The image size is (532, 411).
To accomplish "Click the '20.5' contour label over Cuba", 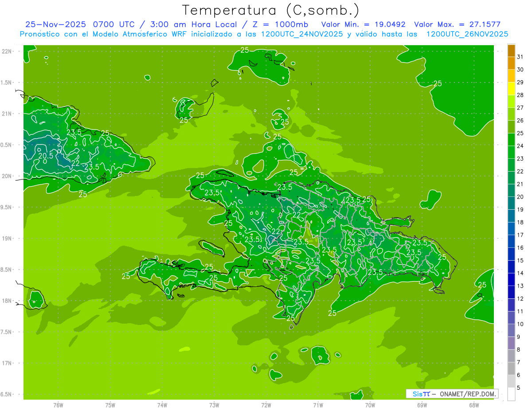I will [46, 156].
